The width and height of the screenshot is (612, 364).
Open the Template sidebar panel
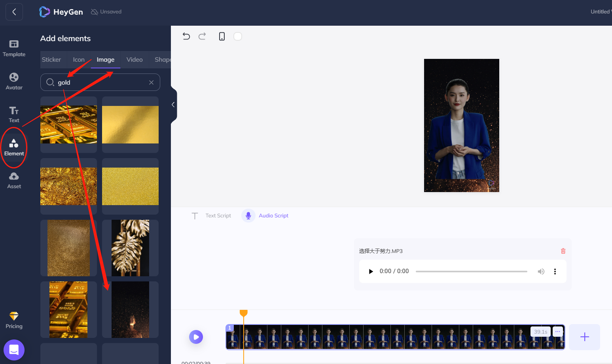pyautogui.click(x=14, y=49)
